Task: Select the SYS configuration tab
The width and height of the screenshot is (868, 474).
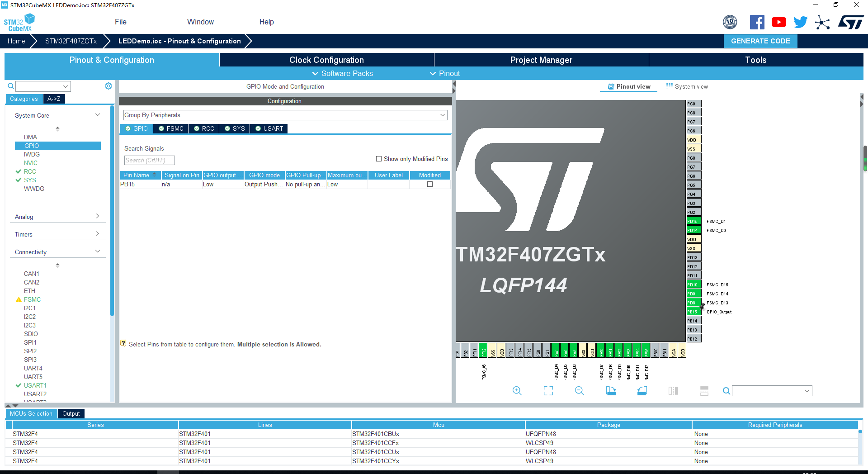Action: (235, 128)
